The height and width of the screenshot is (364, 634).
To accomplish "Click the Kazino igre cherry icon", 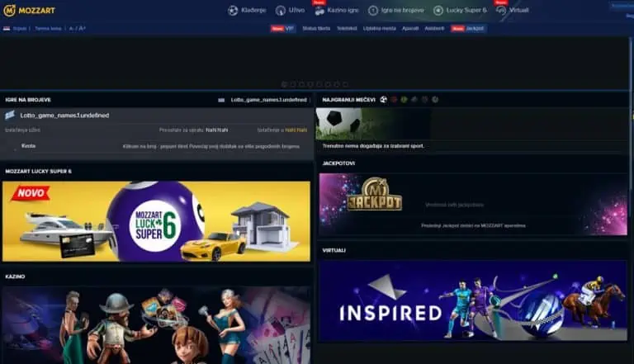I will tap(319, 11).
